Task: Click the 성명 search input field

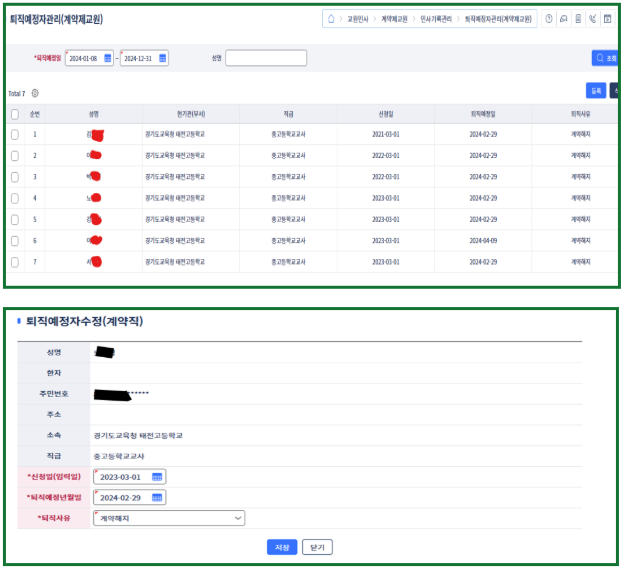Action: click(266, 58)
